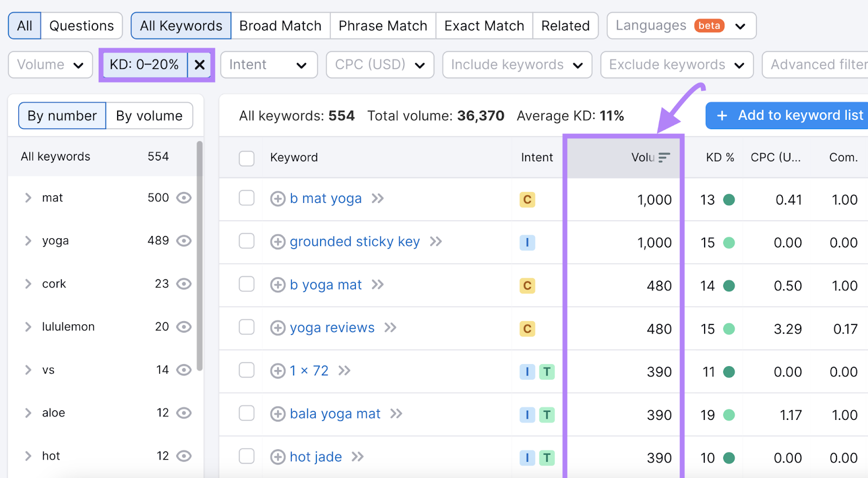
Task: Check the 'bala yoga mat' row checkbox
Action: pos(247,413)
